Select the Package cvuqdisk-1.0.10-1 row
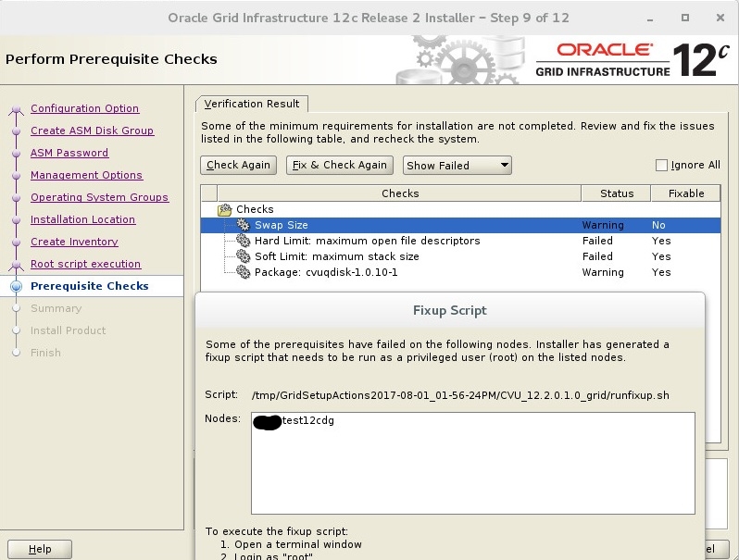 tap(460, 272)
